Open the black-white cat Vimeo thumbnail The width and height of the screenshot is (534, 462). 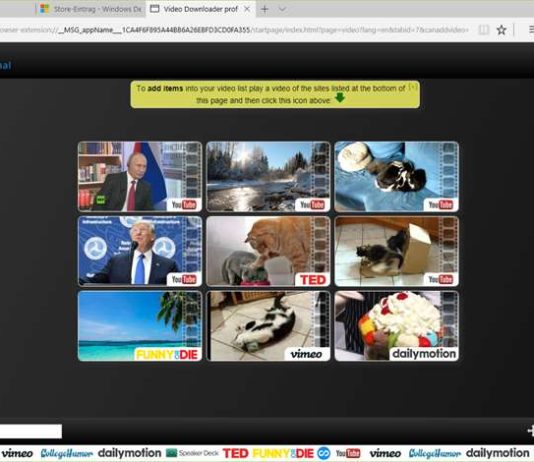click(x=268, y=326)
